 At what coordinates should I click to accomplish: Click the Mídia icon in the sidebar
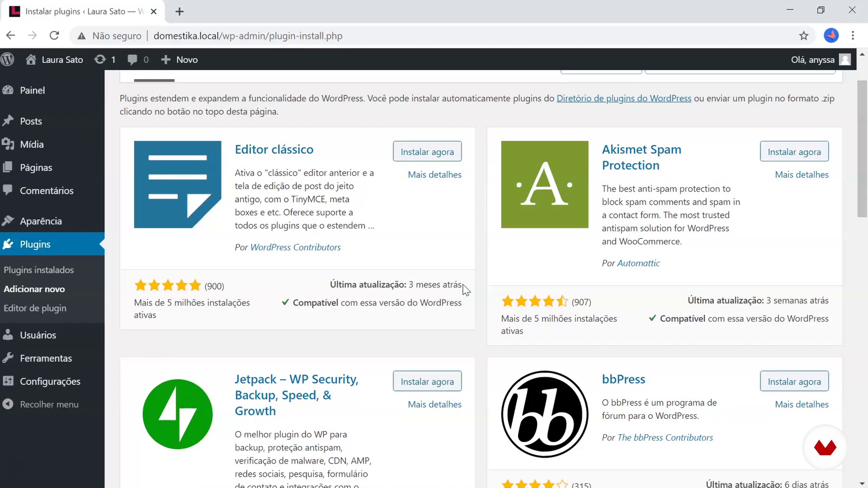tap(8, 144)
